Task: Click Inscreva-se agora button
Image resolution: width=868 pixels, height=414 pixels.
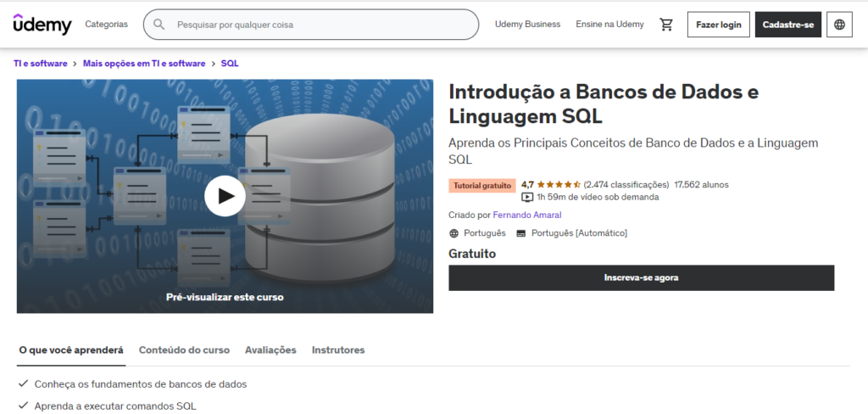Action: [641, 277]
